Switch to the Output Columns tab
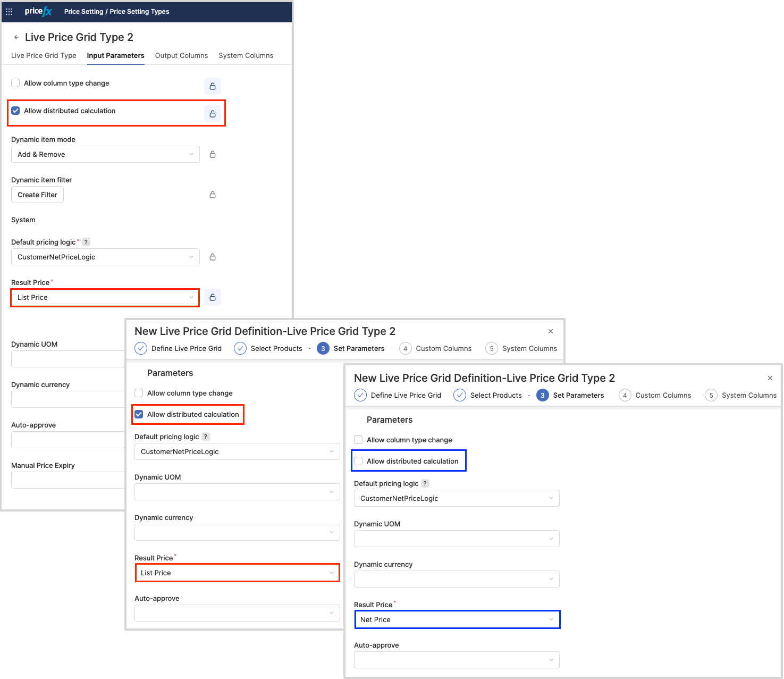784x679 pixels. click(181, 55)
